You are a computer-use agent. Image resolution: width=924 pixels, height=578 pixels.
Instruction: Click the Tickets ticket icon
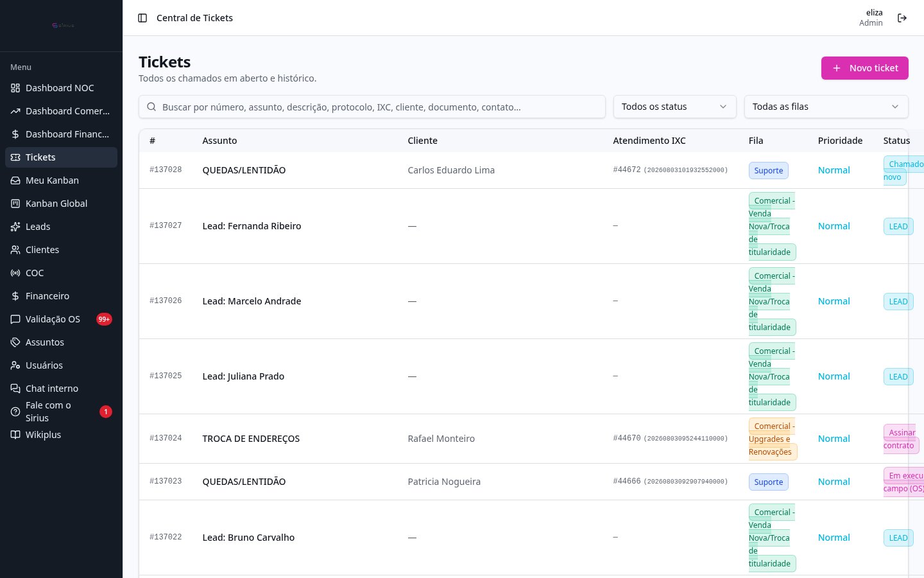[15, 157]
